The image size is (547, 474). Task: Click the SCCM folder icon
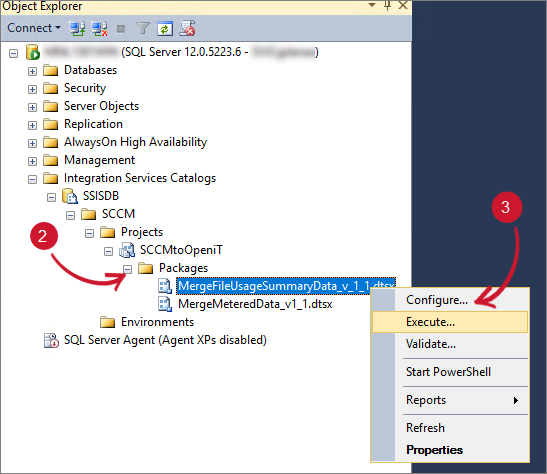(89, 214)
